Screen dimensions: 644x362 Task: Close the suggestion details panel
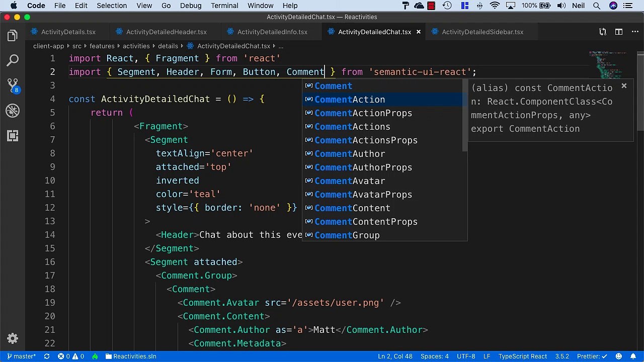(624, 86)
